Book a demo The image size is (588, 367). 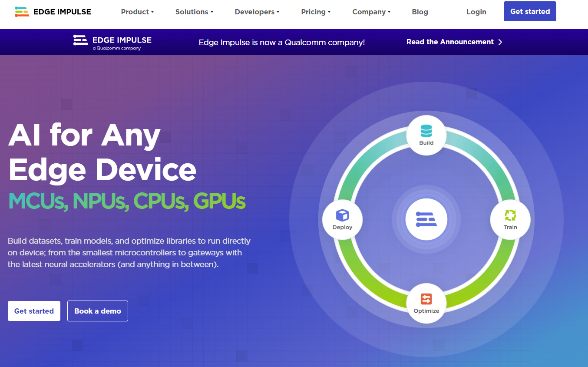click(x=98, y=311)
